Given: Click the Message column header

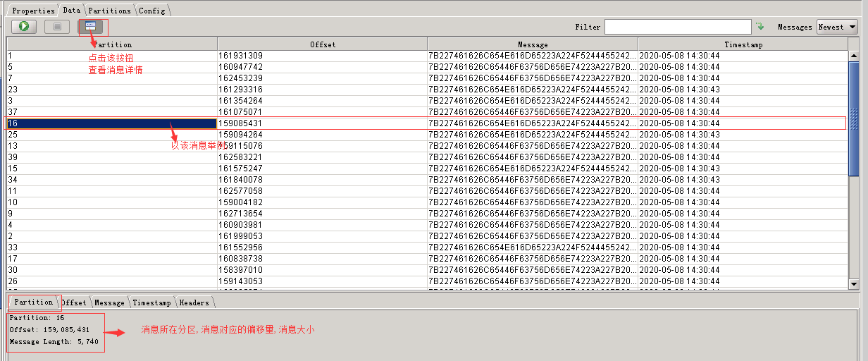Looking at the screenshot, I should (533, 44).
